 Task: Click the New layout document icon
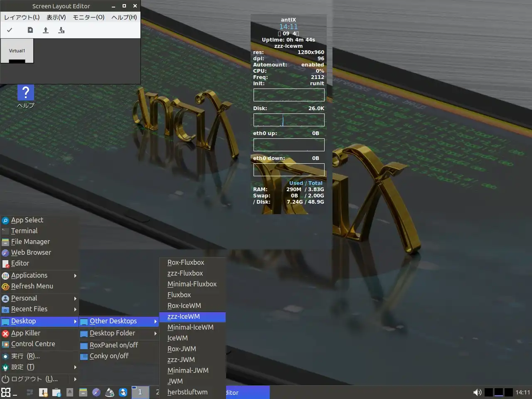pyautogui.click(x=30, y=30)
